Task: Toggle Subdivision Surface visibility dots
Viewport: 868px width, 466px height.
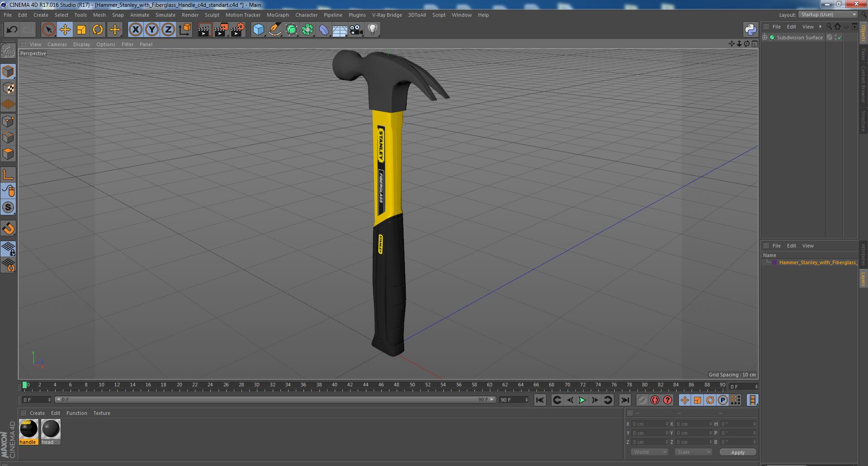Action: (x=835, y=38)
